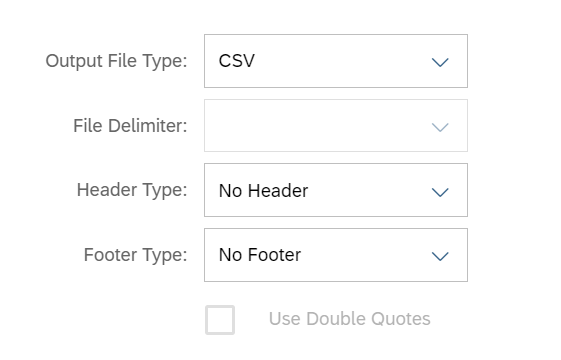The height and width of the screenshot is (360, 561).
Task: Click the File Delimiter label
Action: (x=130, y=126)
